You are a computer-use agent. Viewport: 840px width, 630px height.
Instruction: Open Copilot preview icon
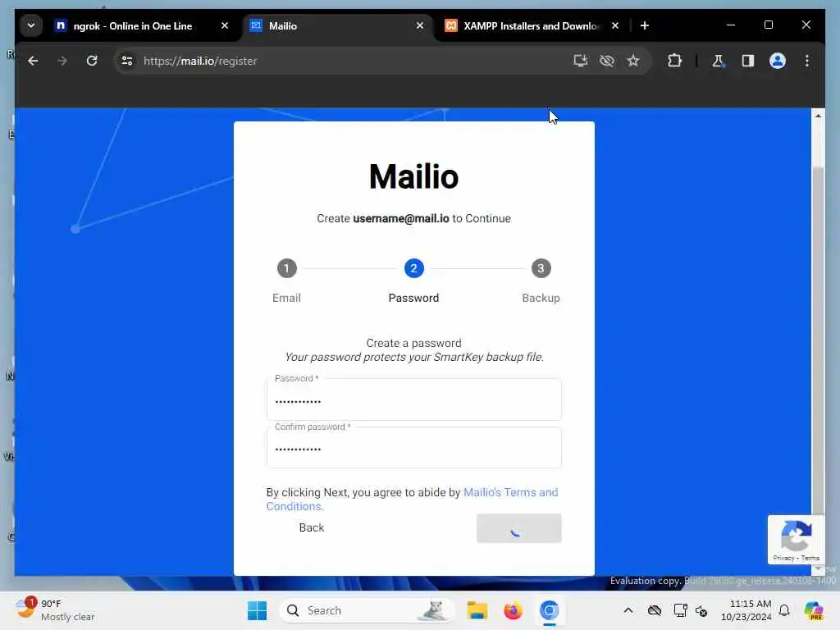coord(813,610)
